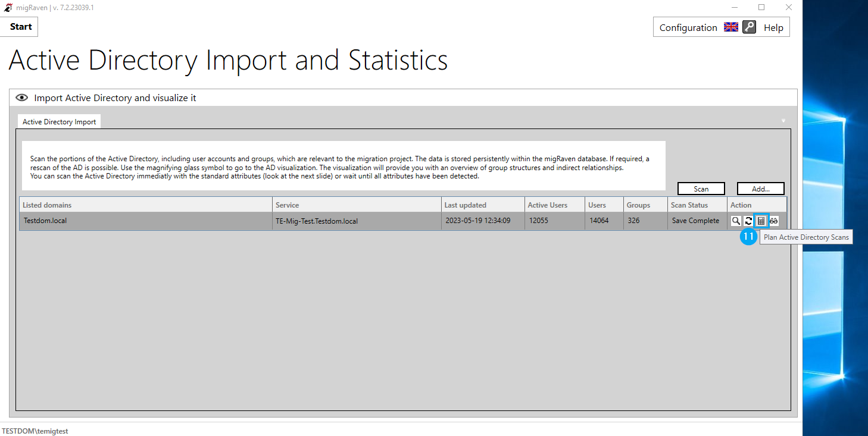Open Plan Active Directory Scans calendar icon
The width and height of the screenshot is (868, 436).
coord(761,221)
